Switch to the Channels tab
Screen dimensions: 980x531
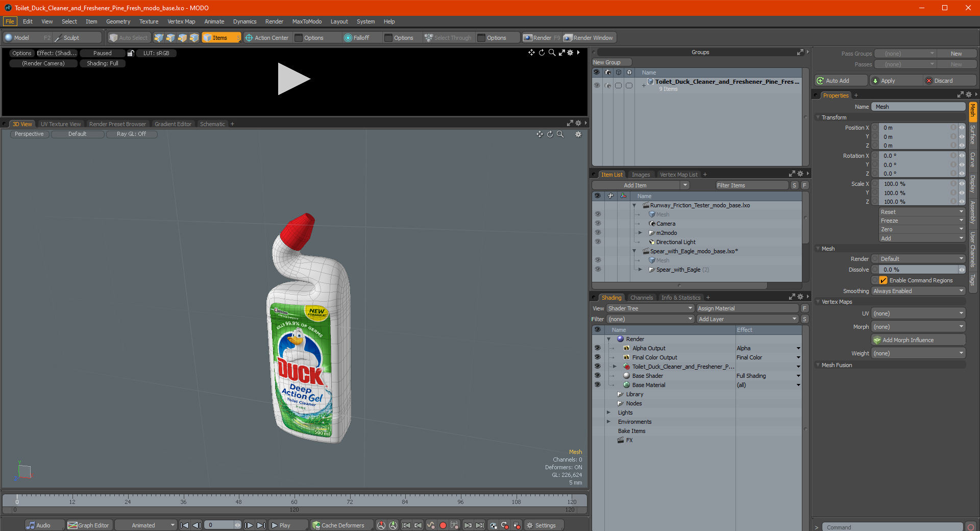[x=641, y=298]
